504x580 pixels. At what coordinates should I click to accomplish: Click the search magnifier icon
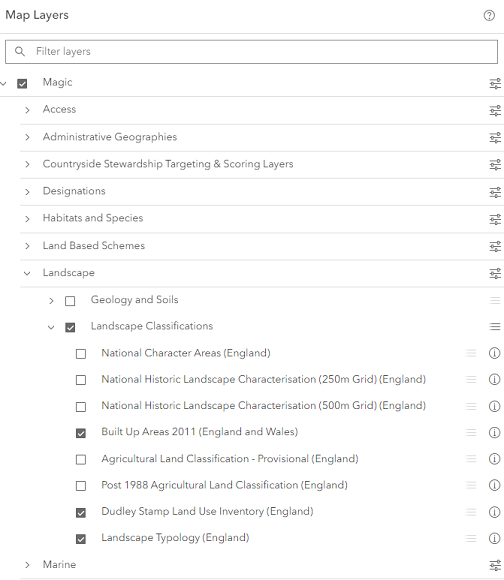pyautogui.click(x=20, y=51)
